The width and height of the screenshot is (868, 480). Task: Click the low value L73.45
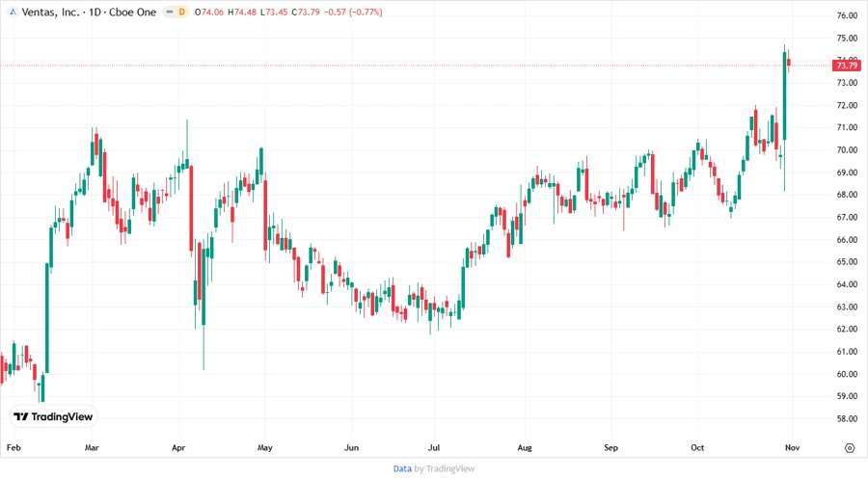pyautogui.click(x=274, y=13)
